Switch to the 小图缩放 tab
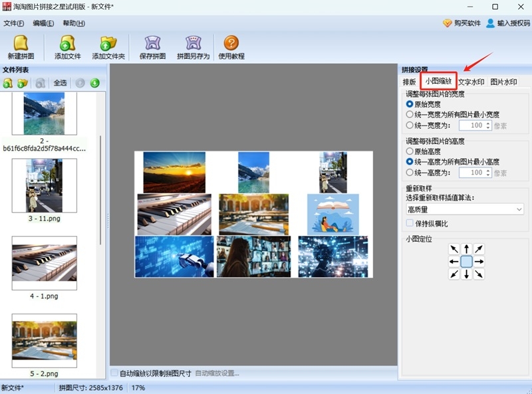 click(x=438, y=81)
